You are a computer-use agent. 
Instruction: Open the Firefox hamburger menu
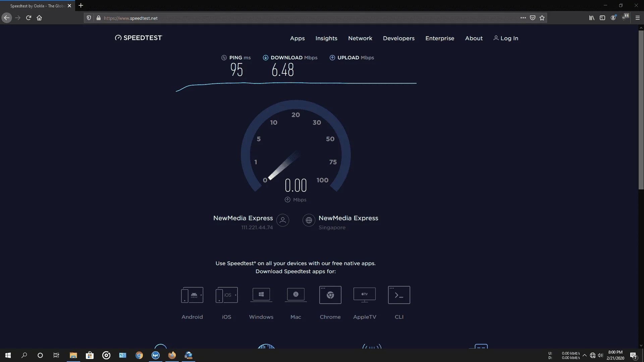pos(638,18)
